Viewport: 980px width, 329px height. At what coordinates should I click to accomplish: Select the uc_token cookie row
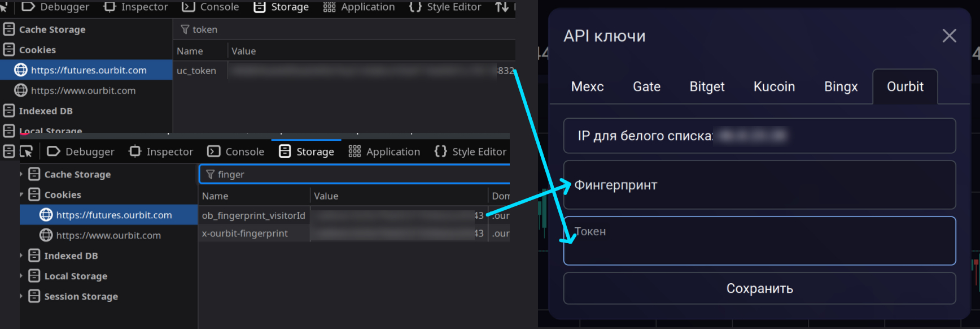coord(344,71)
